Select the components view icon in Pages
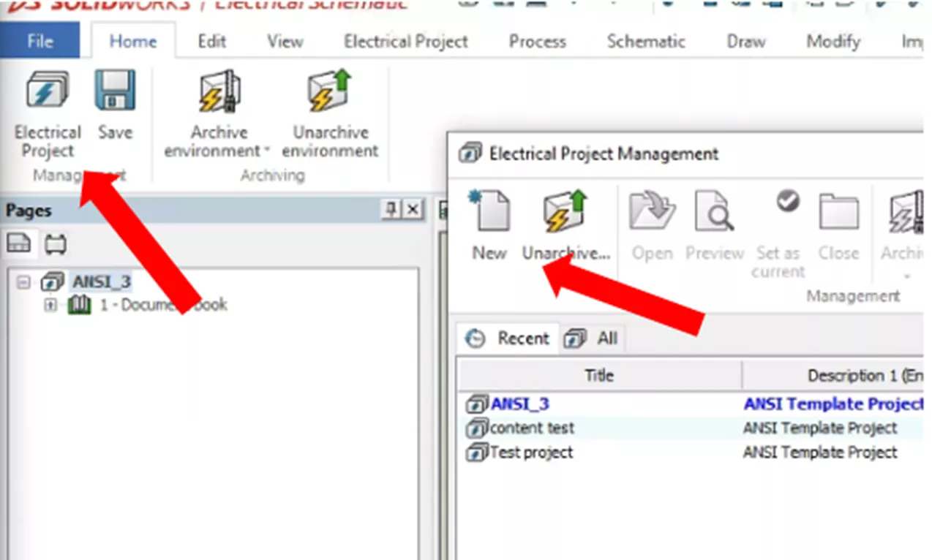The width and height of the screenshot is (932, 560). [55, 244]
